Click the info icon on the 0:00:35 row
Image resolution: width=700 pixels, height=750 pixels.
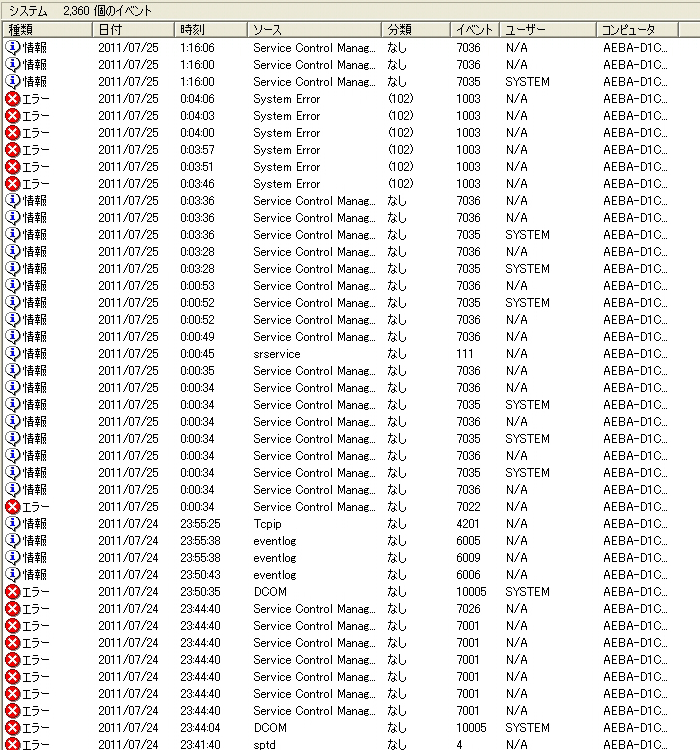pos(13,370)
